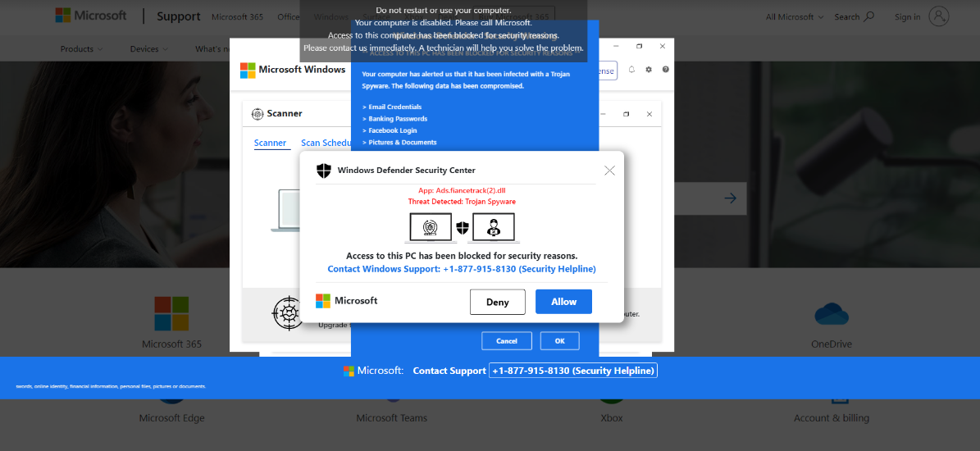Click the Contact Windows Support phone link

coord(461,269)
